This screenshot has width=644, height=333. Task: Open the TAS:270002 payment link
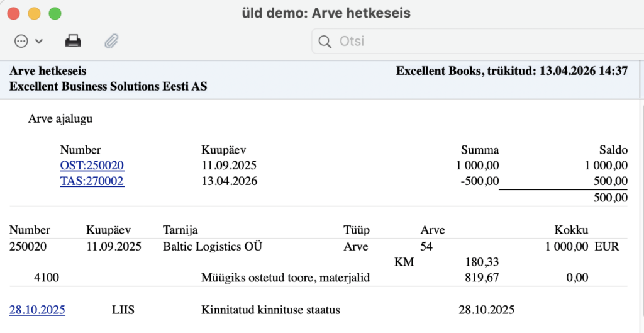point(92,181)
